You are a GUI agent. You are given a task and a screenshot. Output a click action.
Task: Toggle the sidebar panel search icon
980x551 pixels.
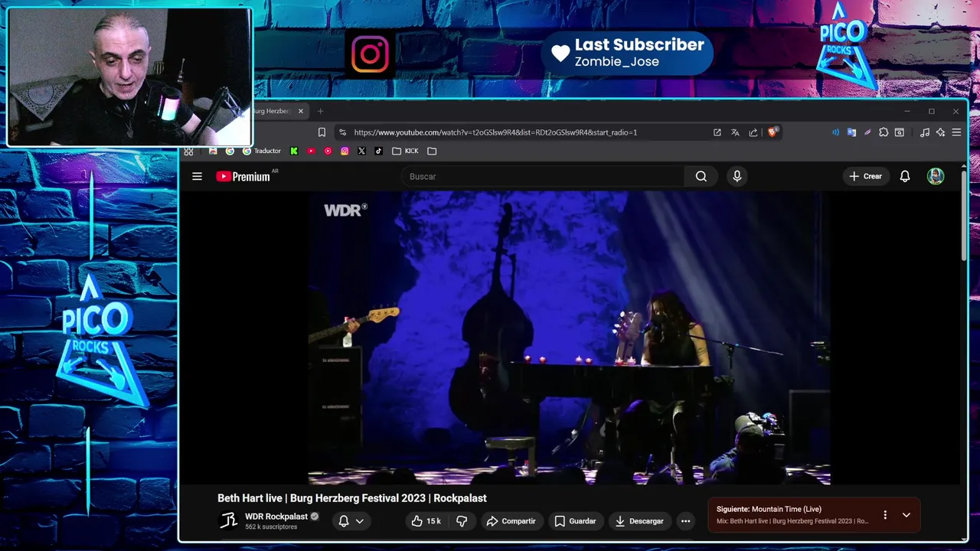900,132
